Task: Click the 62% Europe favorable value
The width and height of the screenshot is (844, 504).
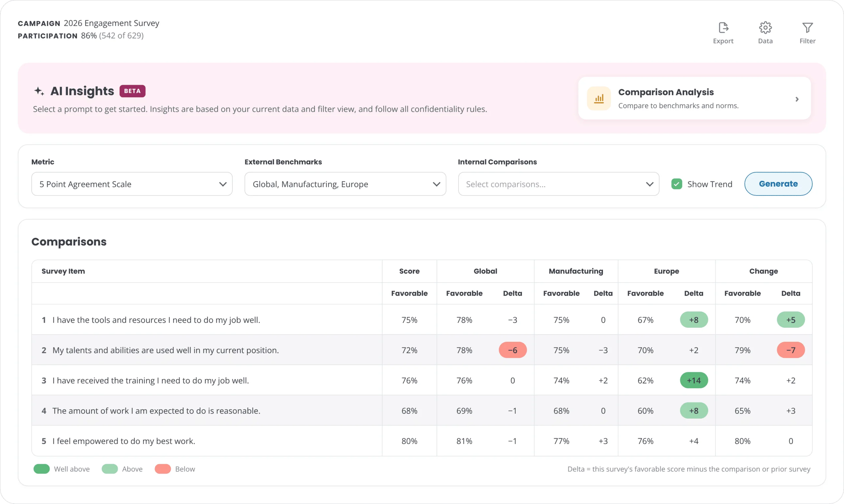Action: [x=645, y=380]
